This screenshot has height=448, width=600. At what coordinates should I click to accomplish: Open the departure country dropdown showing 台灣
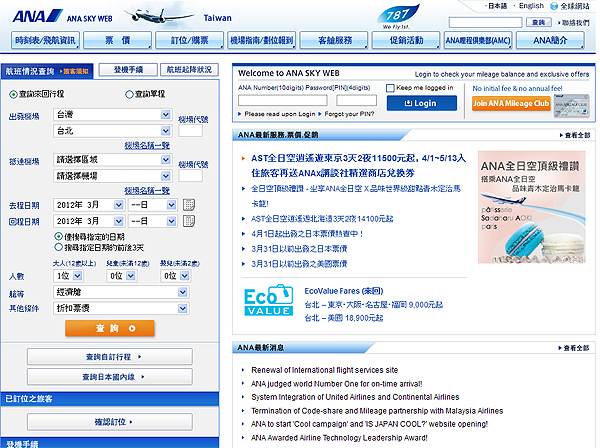coord(112,115)
